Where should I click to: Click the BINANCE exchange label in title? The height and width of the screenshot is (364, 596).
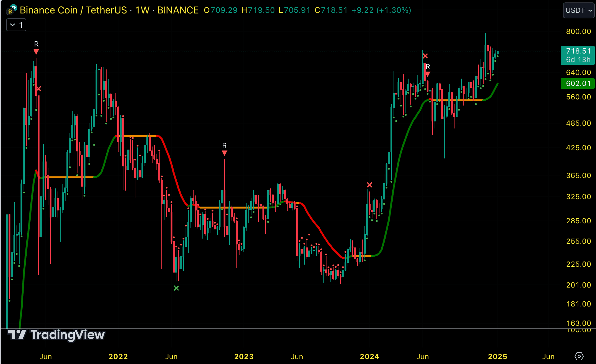point(178,10)
